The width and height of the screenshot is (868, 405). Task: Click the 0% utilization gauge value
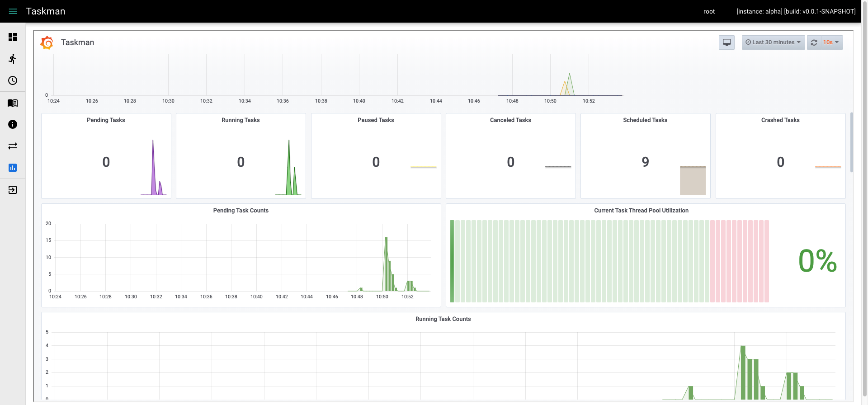tap(817, 261)
